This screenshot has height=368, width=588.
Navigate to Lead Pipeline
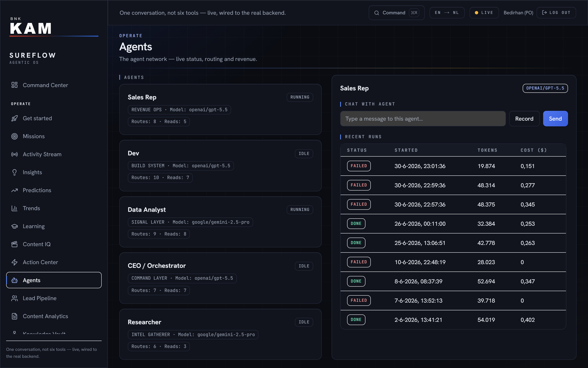tap(54, 298)
